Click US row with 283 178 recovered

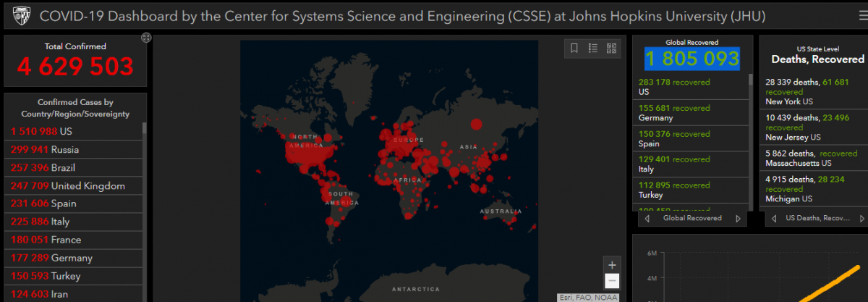[691, 87]
